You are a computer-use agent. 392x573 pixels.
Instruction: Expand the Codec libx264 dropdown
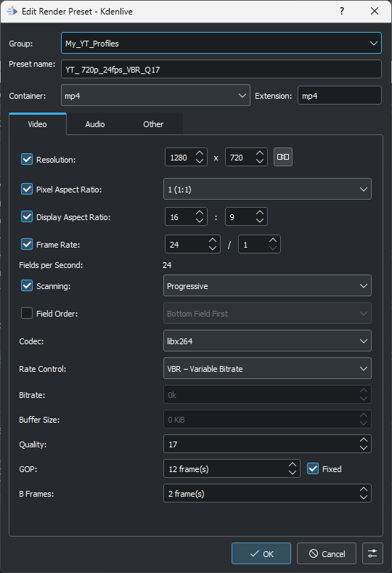pos(267,341)
